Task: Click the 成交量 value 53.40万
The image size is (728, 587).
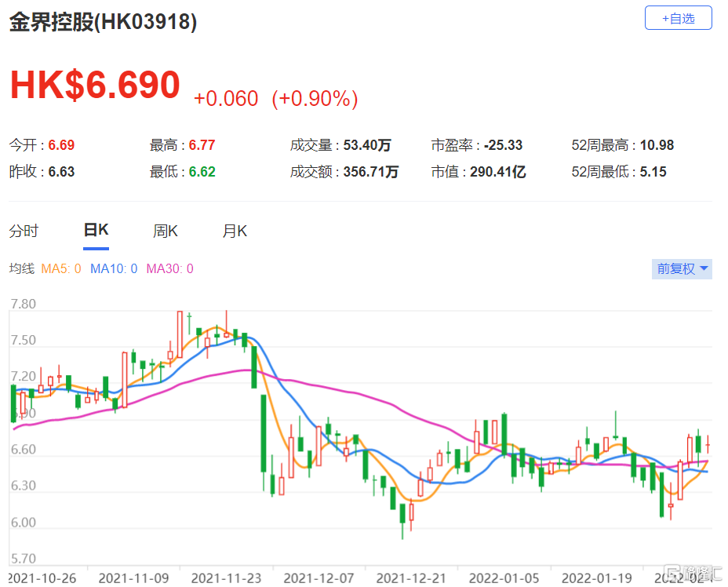Action: 367,145
